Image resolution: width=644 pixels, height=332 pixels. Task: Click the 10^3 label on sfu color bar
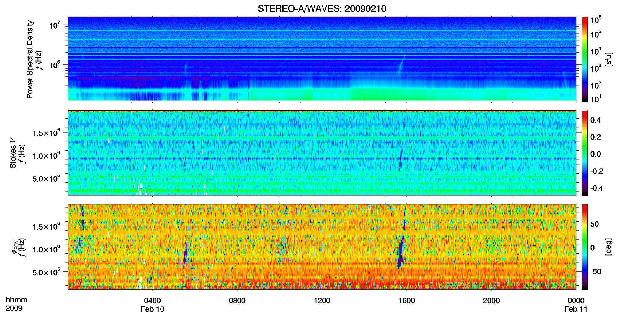[x=596, y=68]
